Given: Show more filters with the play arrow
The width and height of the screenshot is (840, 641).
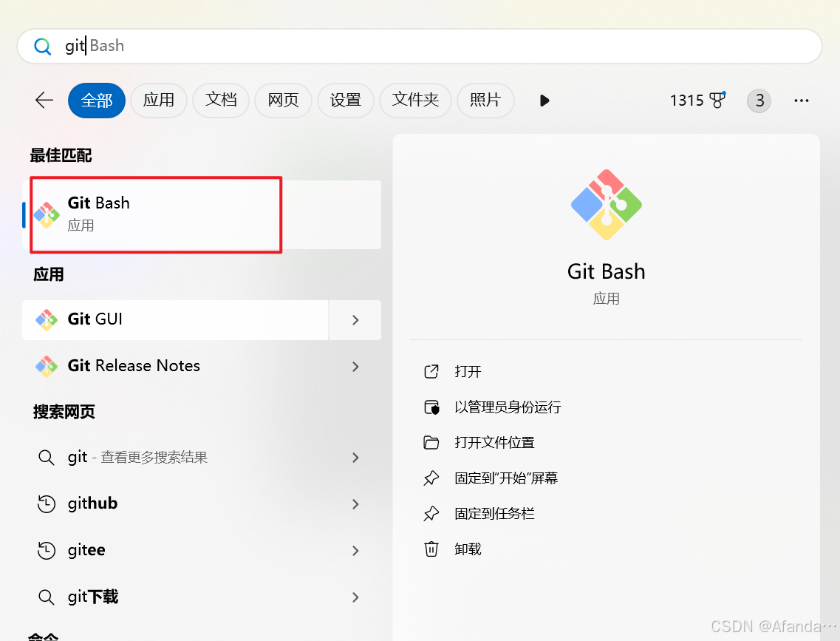Looking at the screenshot, I should [544, 101].
